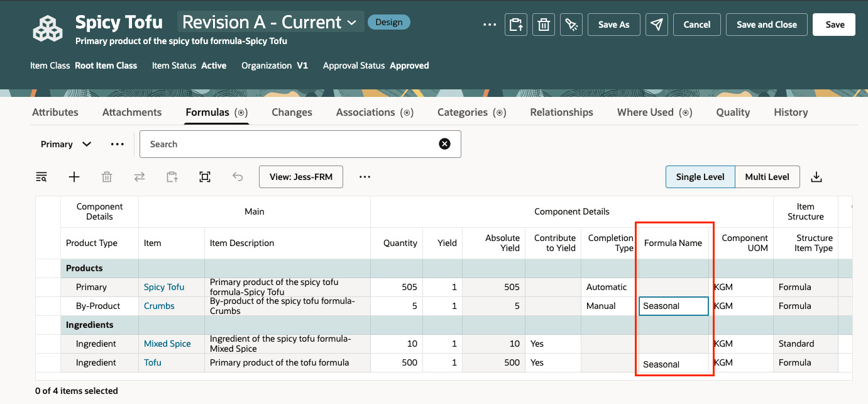
Task: Select the expand to full screen icon
Action: click(x=205, y=177)
